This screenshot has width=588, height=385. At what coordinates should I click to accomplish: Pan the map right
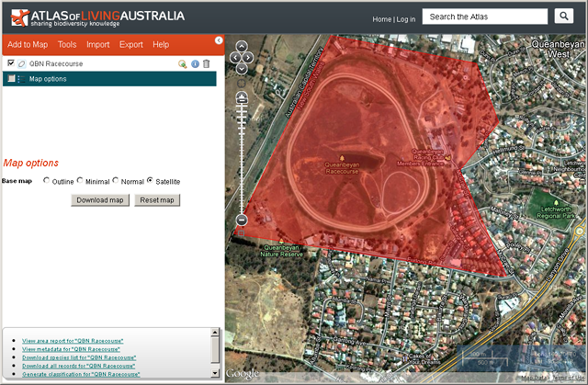(248, 58)
